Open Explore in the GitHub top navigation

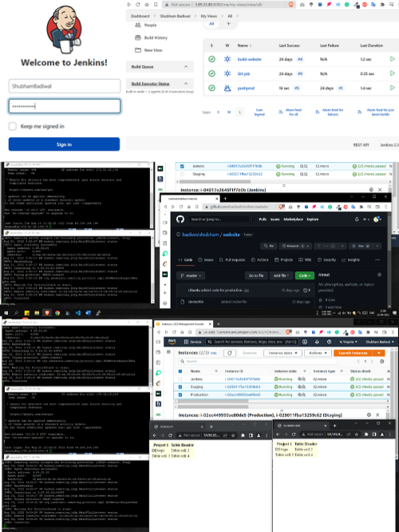(x=312, y=219)
